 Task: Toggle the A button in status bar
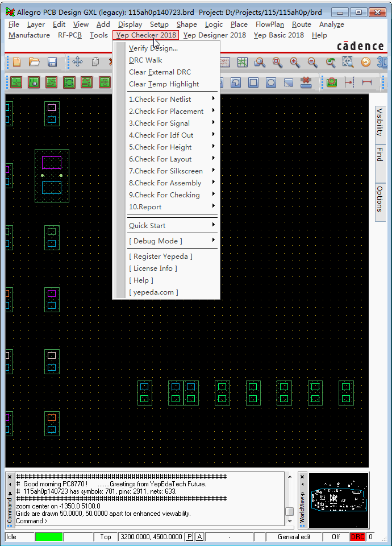pyautogui.click(x=199, y=537)
